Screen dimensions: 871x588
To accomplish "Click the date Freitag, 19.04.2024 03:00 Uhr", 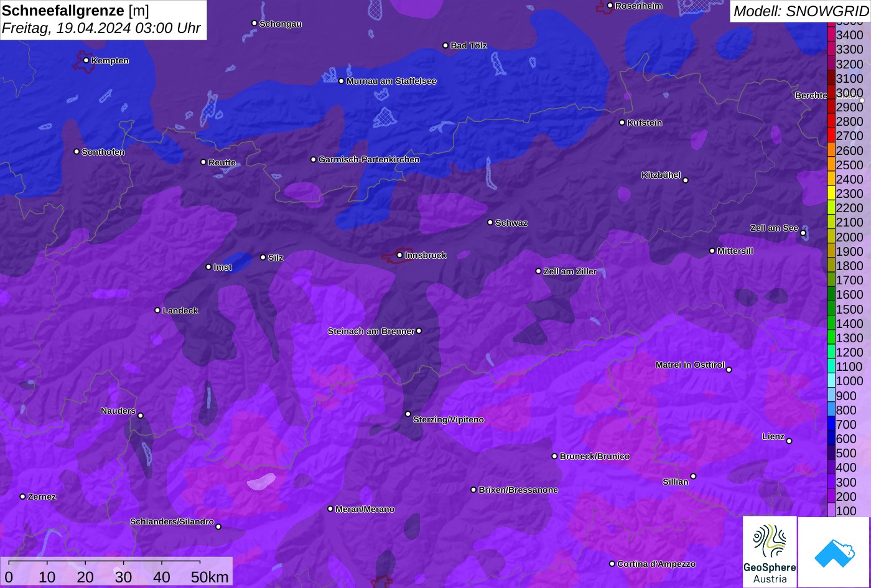I will click(x=101, y=28).
